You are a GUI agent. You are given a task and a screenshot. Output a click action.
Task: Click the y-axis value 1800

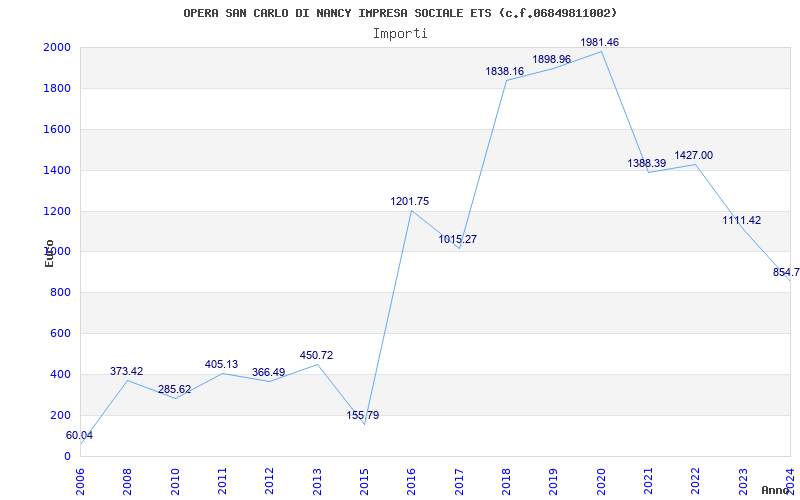pyautogui.click(x=57, y=89)
